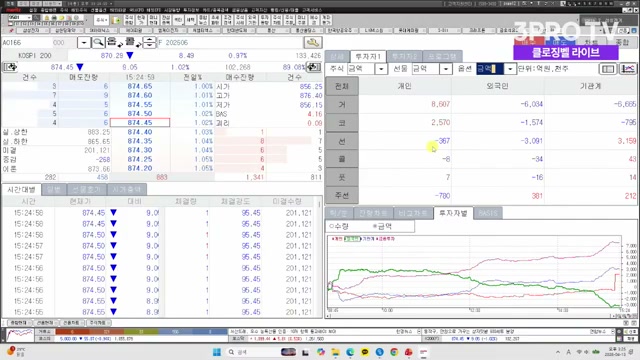Select the BASIS chart tab
Image resolution: width=640 pixels, height=360 pixels.
click(x=488, y=213)
